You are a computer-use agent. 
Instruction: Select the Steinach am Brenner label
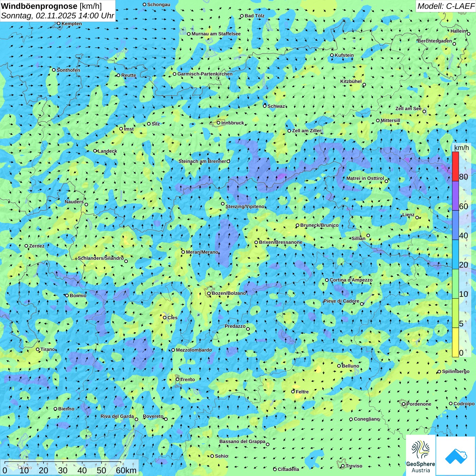(202, 161)
